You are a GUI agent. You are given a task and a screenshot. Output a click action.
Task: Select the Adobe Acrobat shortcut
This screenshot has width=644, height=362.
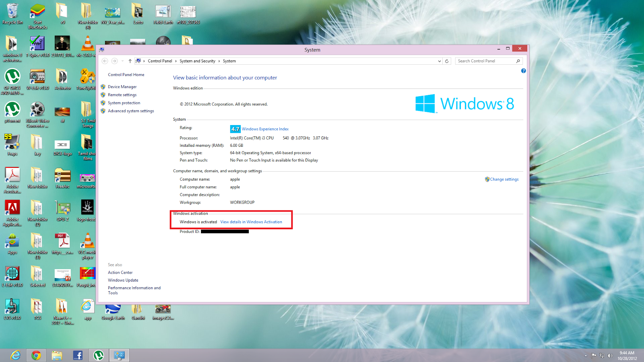(12, 180)
